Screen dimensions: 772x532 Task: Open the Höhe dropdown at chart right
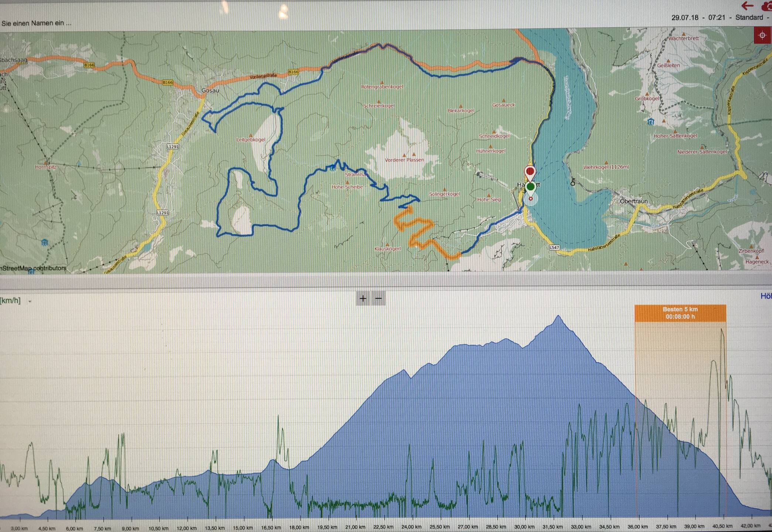point(766,296)
